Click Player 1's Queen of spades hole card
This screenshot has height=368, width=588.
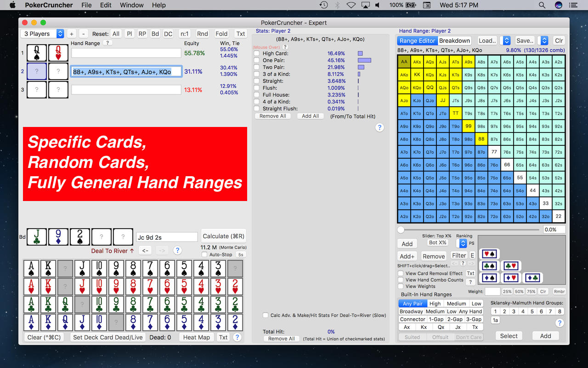point(37,53)
